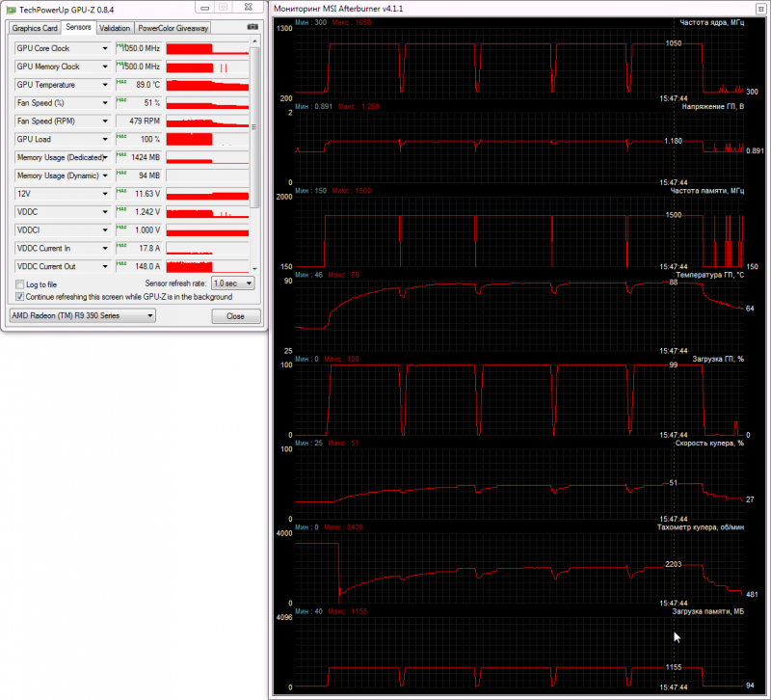Open the PowerColor Giveaway tab
Viewport: 771px width, 700px height.
[173, 28]
